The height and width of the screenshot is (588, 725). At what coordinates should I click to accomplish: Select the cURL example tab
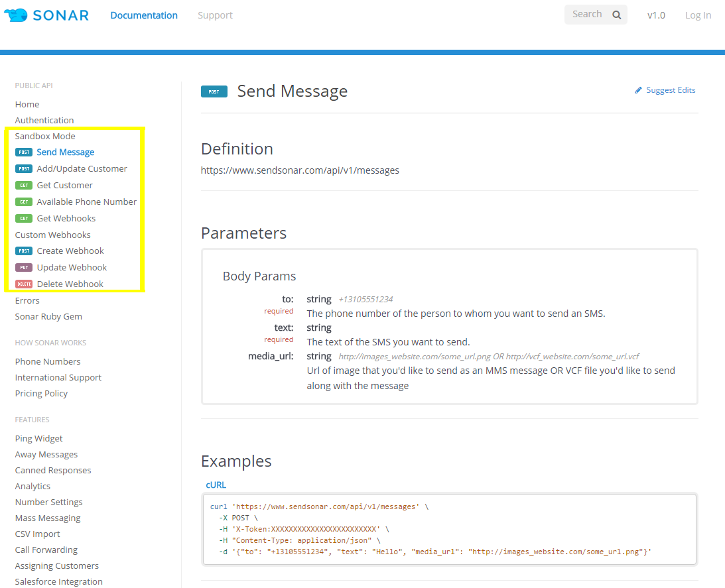pyautogui.click(x=216, y=485)
